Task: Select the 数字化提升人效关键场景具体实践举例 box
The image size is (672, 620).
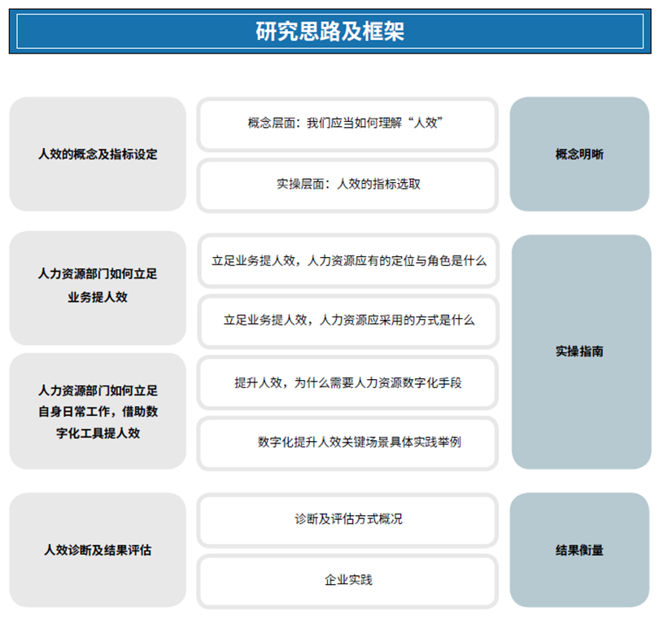Action: [347, 442]
